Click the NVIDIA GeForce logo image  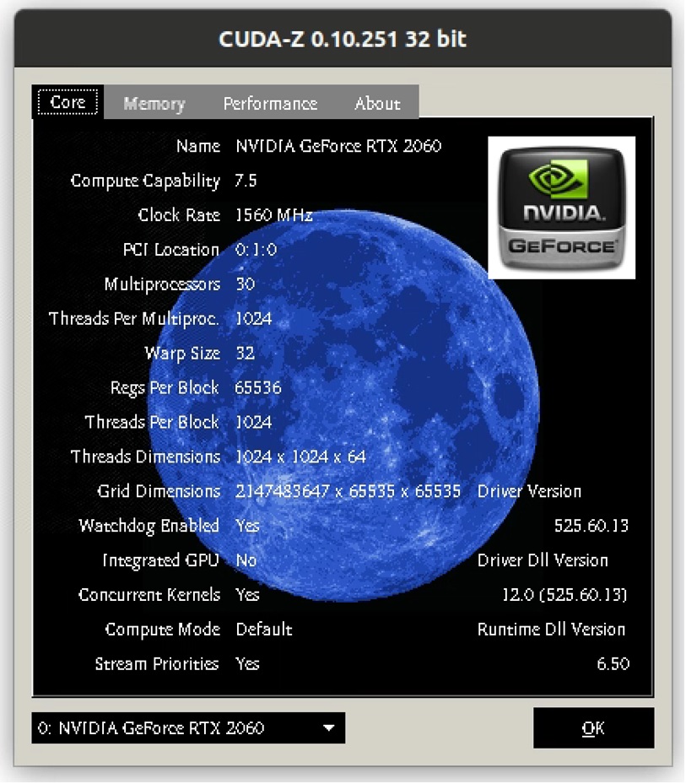pyautogui.click(x=561, y=208)
